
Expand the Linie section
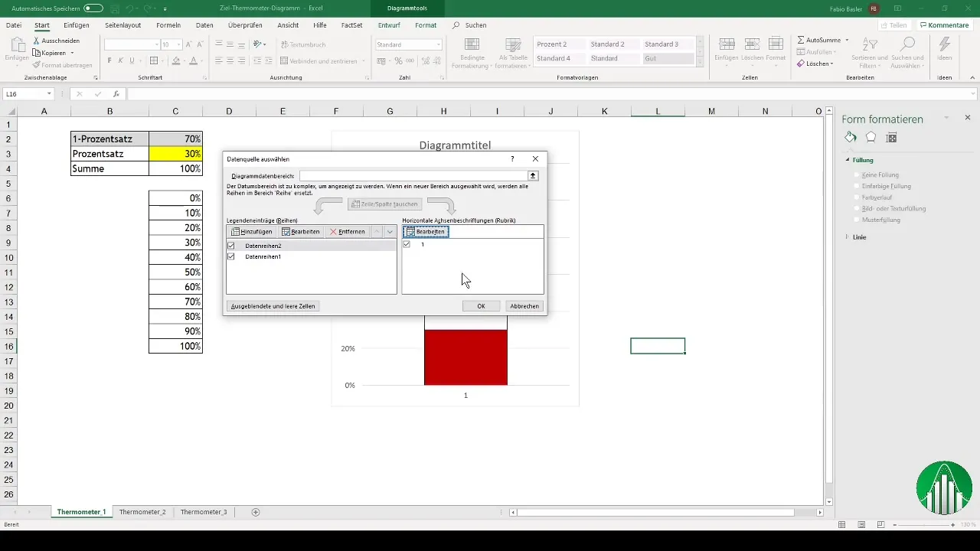pos(848,237)
